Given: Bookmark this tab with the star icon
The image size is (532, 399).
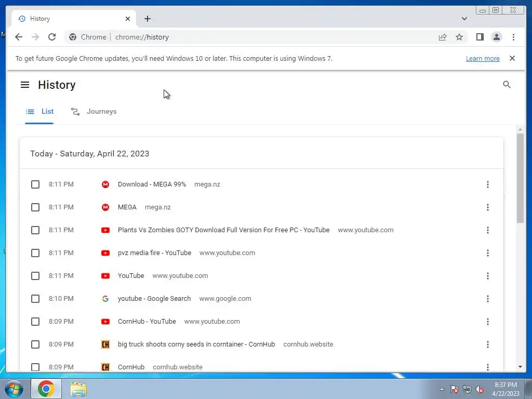Looking at the screenshot, I should [459, 37].
